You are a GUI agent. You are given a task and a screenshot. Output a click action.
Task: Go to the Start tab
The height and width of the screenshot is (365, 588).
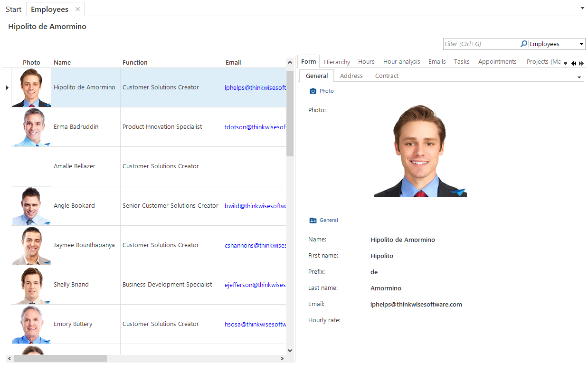tap(13, 10)
